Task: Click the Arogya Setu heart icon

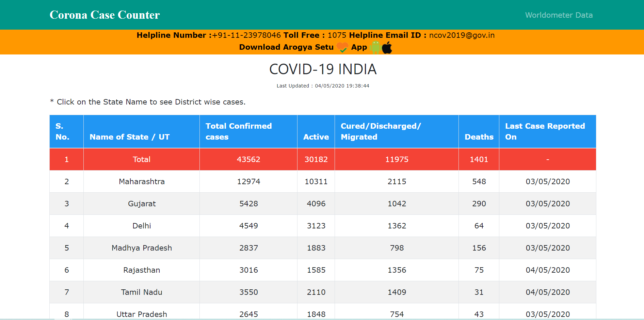Action: pos(342,47)
